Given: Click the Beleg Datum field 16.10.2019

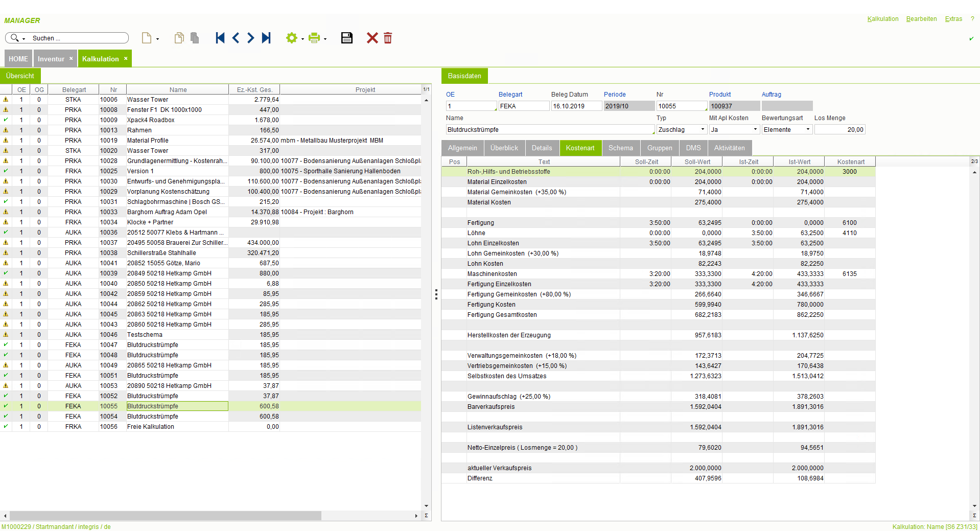Looking at the screenshot, I should coord(576,106).
